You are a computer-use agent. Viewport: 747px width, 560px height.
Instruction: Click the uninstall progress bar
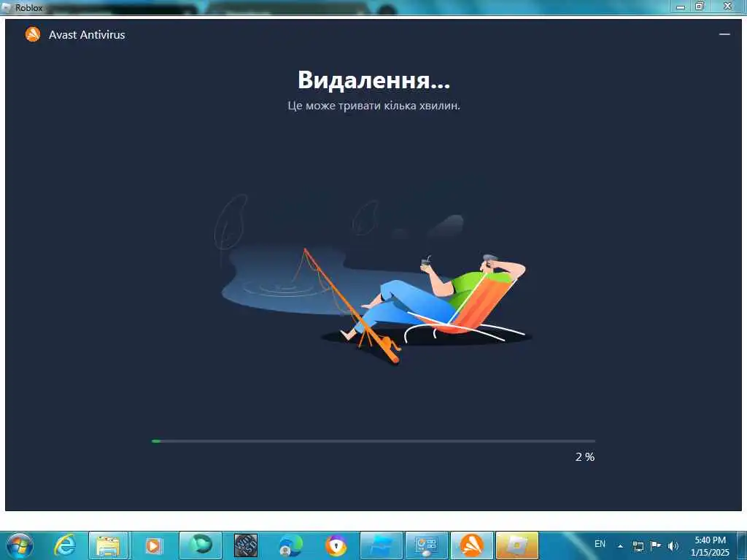click(373, 441)
